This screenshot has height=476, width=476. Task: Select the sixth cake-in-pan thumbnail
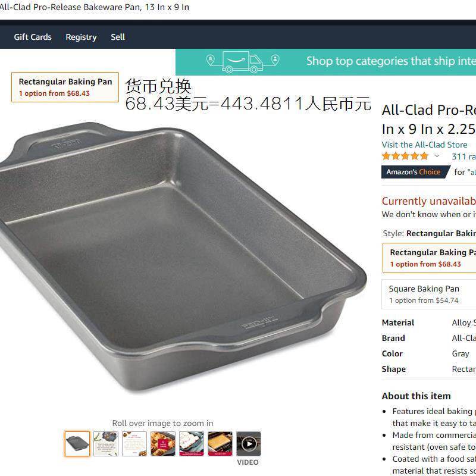[220, 444]
